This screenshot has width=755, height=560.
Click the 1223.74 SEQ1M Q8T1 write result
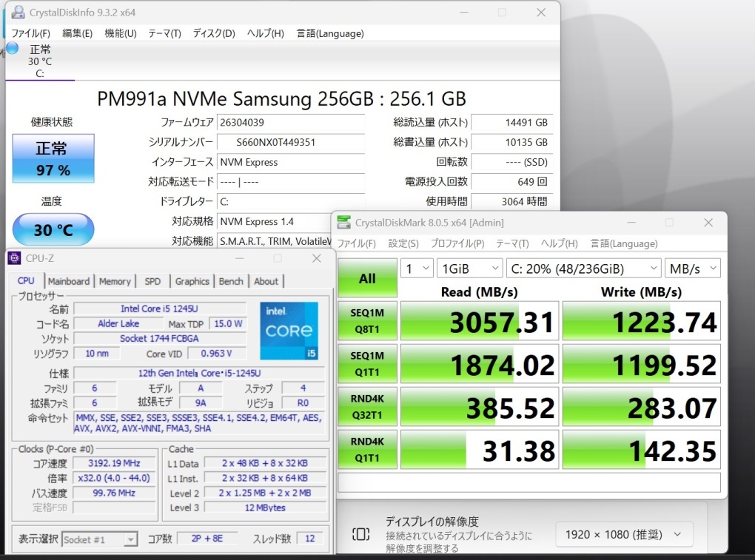641,321
